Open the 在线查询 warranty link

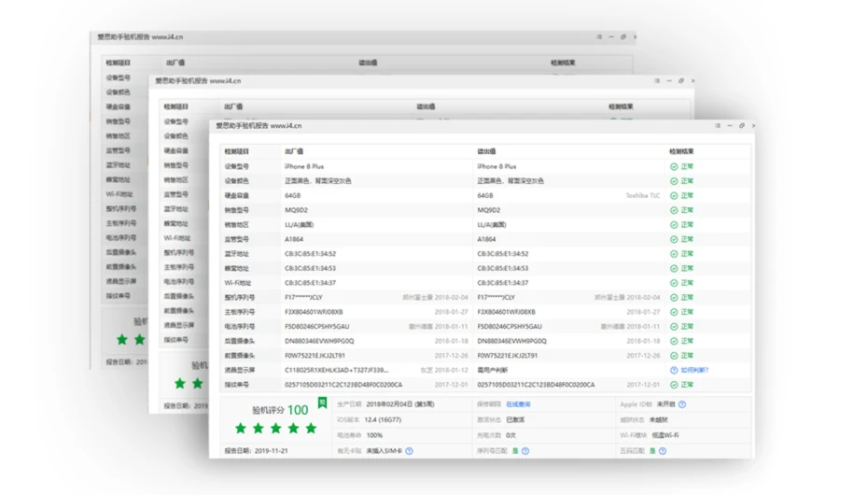[518, 404]
